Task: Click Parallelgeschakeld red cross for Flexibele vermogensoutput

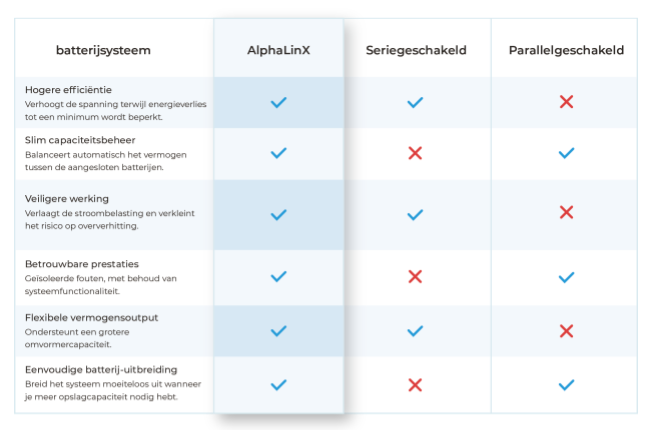Action: coord(566,330)
